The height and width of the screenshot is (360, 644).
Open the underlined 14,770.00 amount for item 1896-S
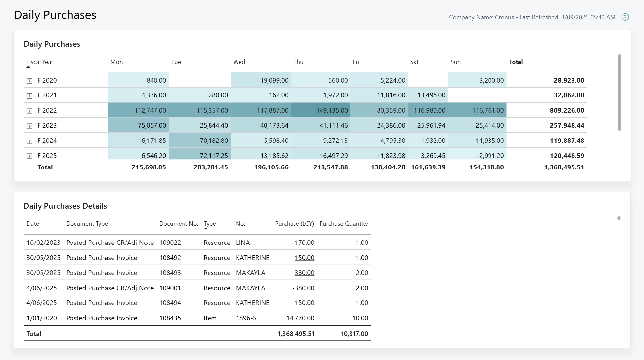click(x=300, y=318)
